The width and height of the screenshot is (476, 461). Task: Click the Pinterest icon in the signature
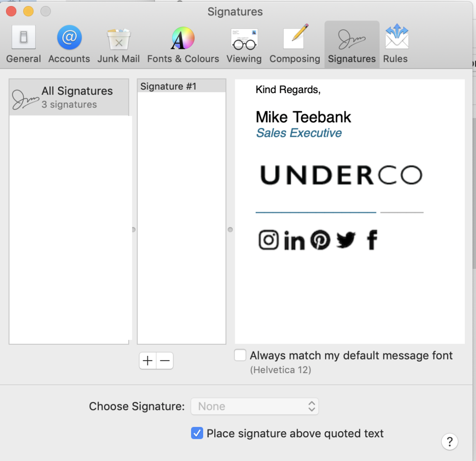tap(320, 240)
